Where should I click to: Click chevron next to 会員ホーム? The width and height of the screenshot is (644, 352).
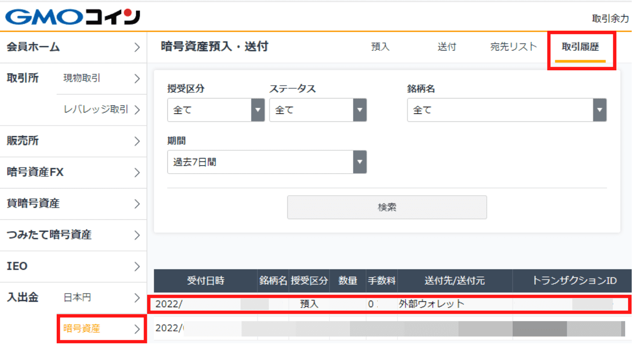click(x=137, y=47)
